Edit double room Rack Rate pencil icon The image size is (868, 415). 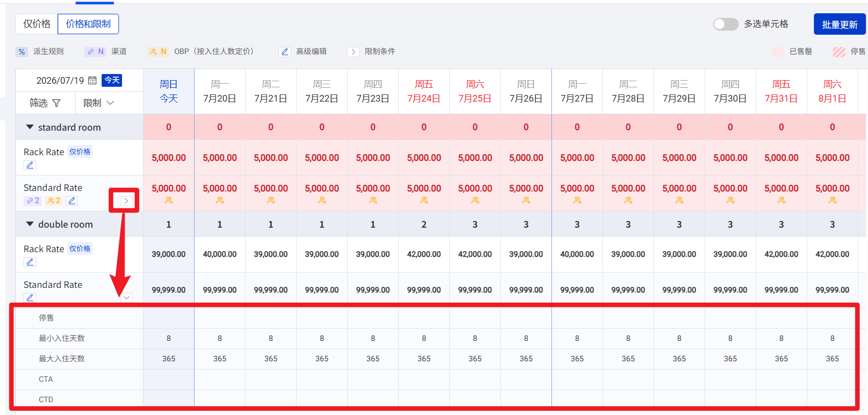click(30, 262)
